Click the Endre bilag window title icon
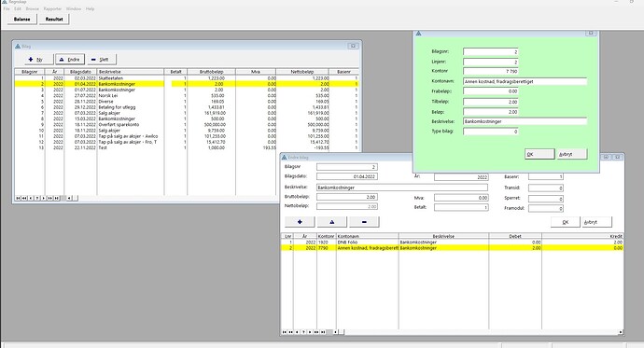 [284, 157]
